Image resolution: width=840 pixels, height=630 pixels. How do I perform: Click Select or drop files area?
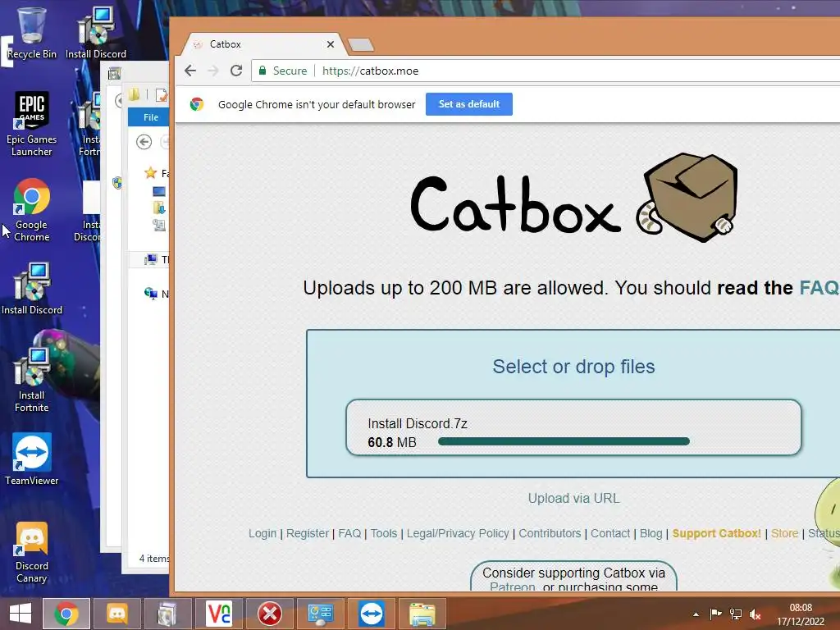tap(573, 367)
